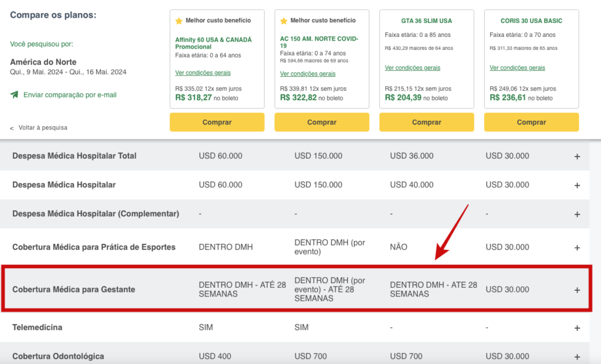Click Comprar under CORIS 30 USA BASIC
This screenshot has height=364, width=601.
pyautogui.click(x=531, y=122)
